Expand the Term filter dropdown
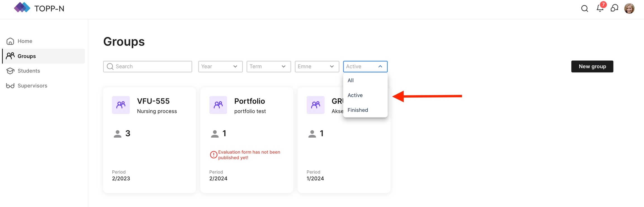 tap(268, 67)
